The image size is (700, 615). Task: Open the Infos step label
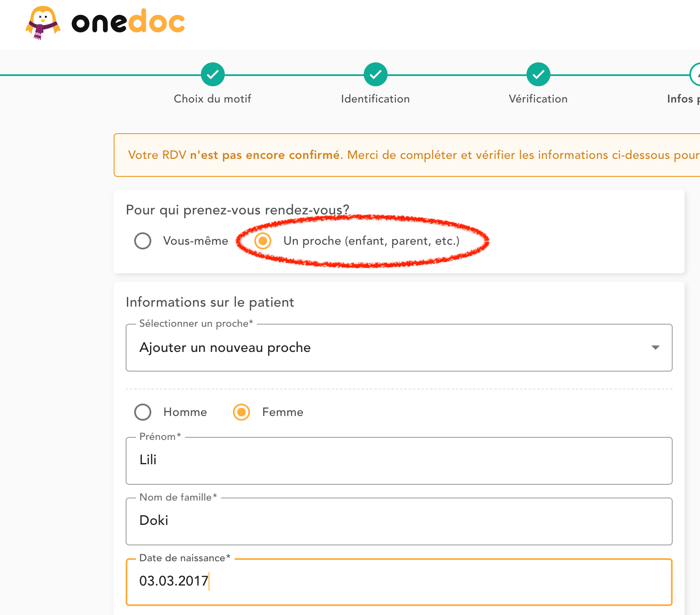[x=683, y=99]
